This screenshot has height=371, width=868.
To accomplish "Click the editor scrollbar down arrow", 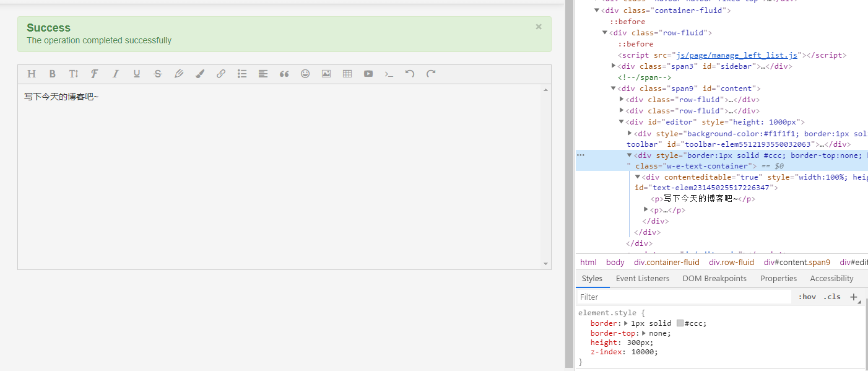I will pos(545,264).
